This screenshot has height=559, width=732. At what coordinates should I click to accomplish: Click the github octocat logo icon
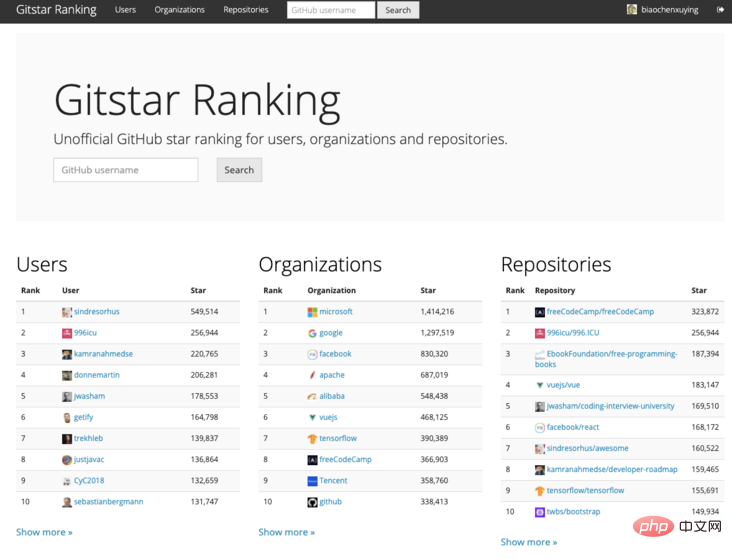pos(312,502)
